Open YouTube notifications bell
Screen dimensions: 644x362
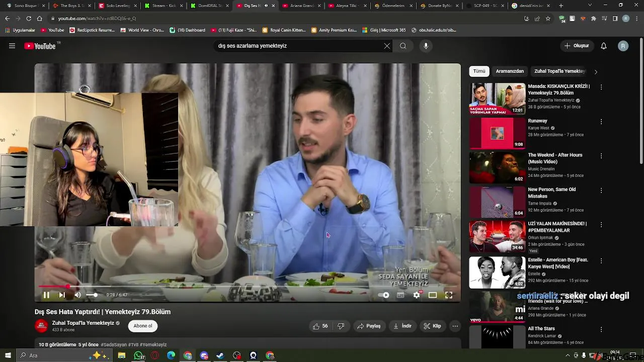604,46
